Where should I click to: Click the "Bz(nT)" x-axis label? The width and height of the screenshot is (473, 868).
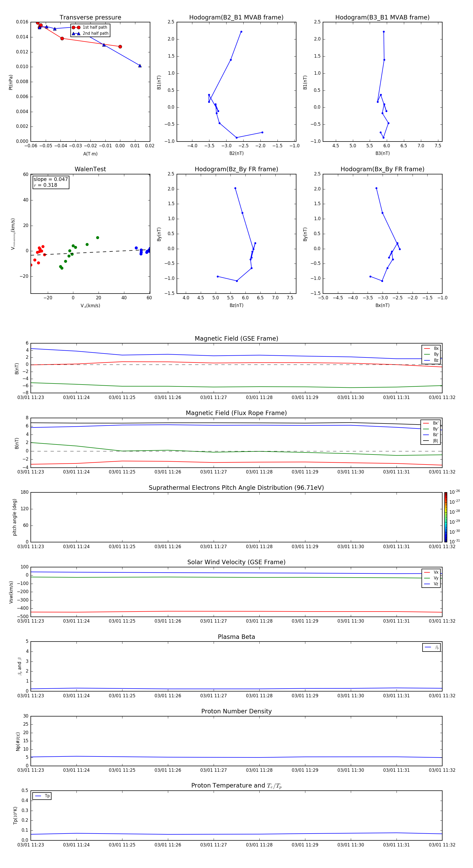click(236, 305)
